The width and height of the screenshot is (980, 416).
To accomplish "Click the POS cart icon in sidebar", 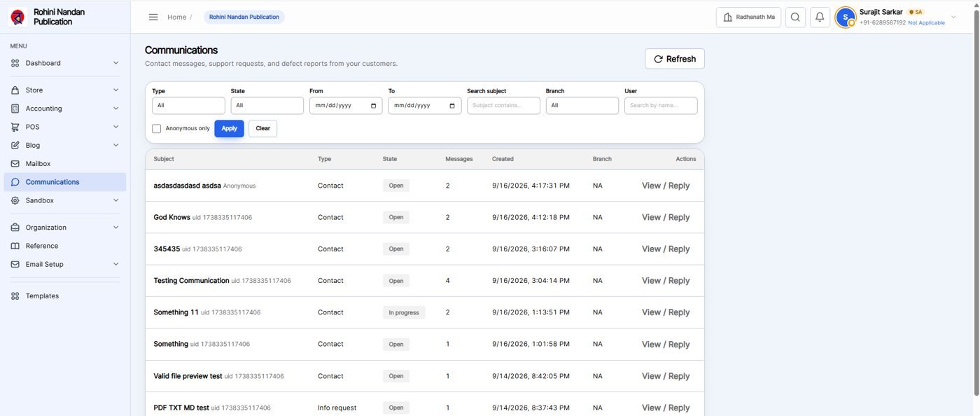I will coord(15,127).
